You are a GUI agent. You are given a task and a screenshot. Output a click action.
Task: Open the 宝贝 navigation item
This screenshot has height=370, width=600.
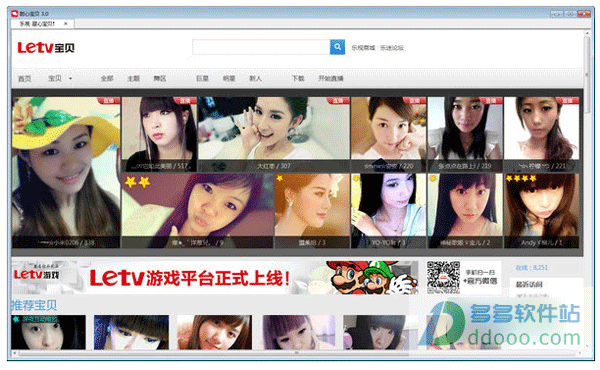55,78
